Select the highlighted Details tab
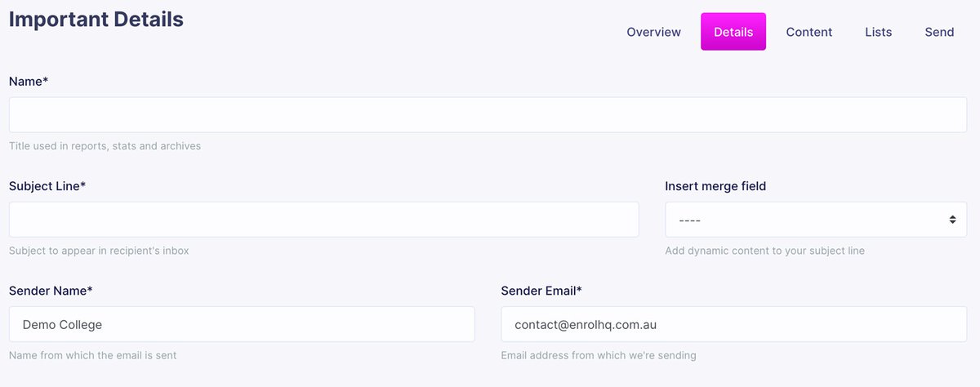The height and width of the screenshot is (387, 980). 733,32
